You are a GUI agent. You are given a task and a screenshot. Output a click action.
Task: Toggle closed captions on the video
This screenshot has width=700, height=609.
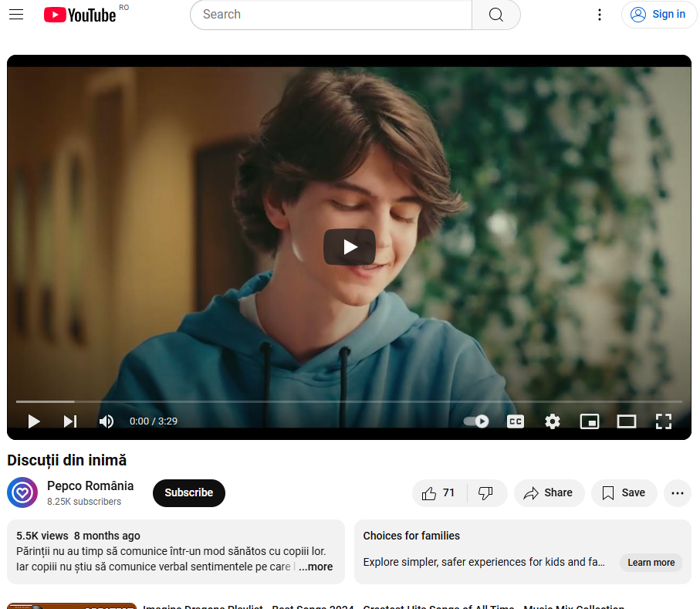[x=515, y=421]
